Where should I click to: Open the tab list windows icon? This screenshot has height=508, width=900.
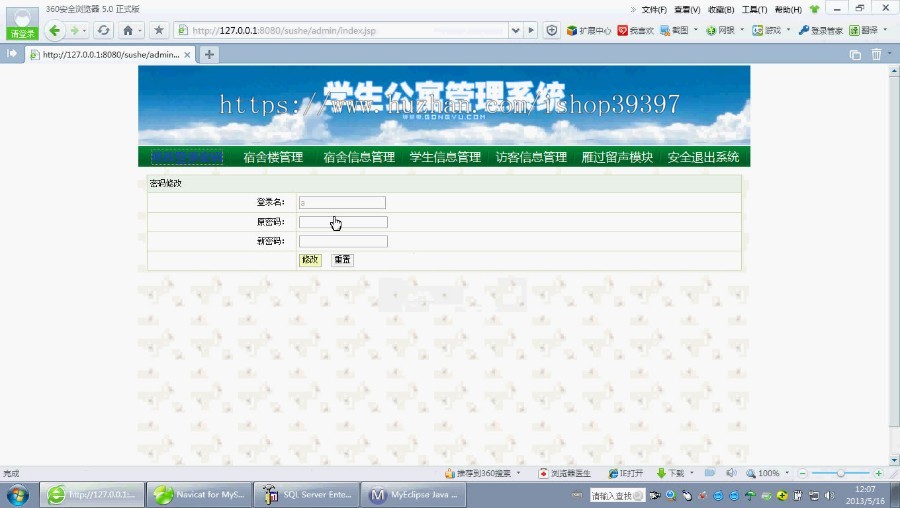(855, 55)
